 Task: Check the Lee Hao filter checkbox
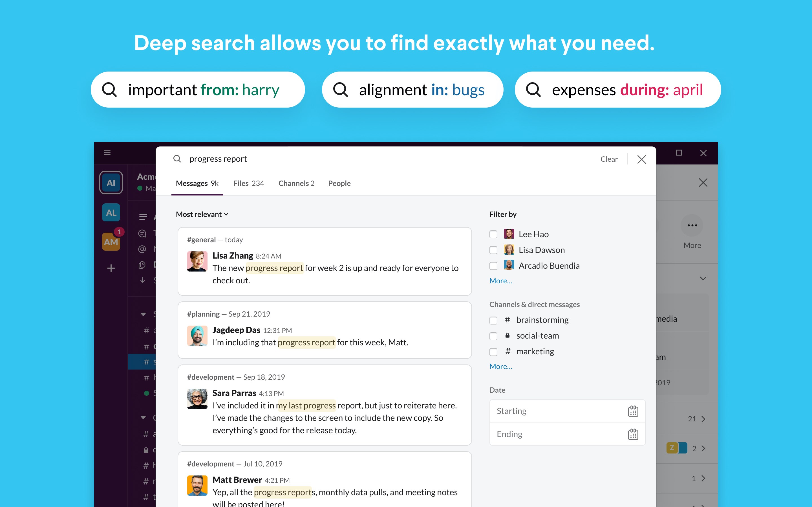[493, 233]
